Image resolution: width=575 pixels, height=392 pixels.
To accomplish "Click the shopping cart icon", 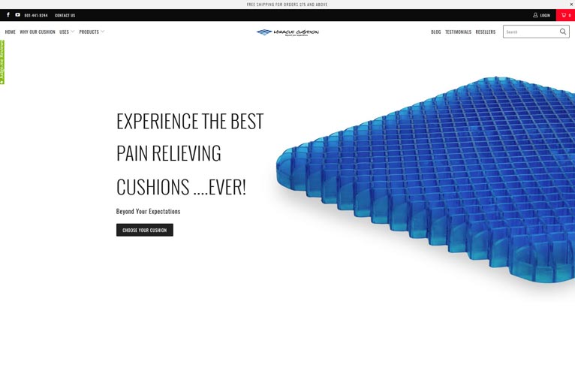I will (564, 15).
